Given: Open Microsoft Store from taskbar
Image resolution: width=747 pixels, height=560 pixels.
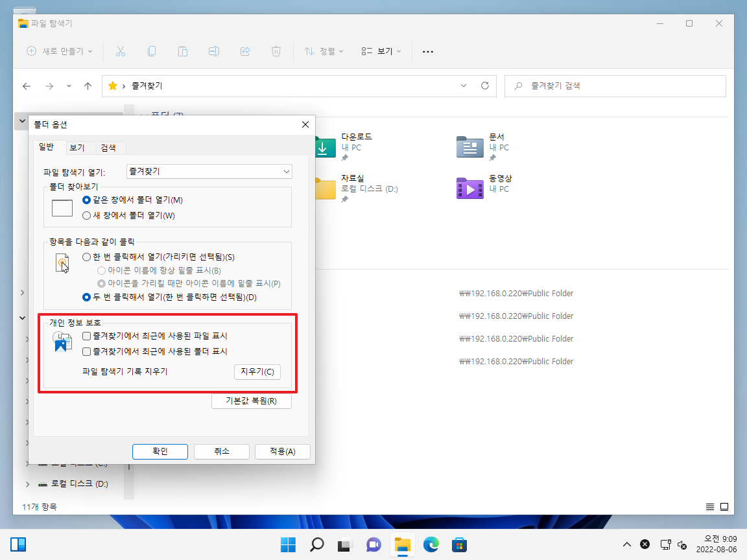Looking at the screenshot, I should (x=459, y=544).
